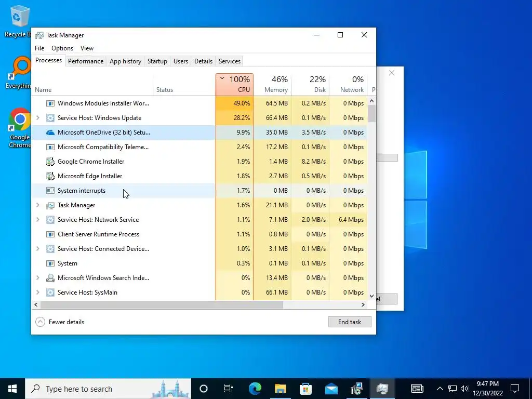
Task: Expand Service Host: Connected Device group
Action: [x=37, y=249]
